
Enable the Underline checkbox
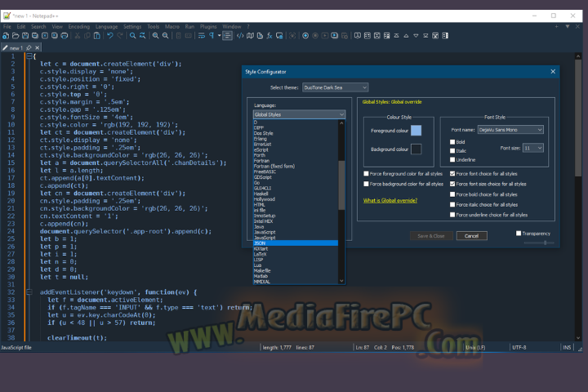coord(452,160)
